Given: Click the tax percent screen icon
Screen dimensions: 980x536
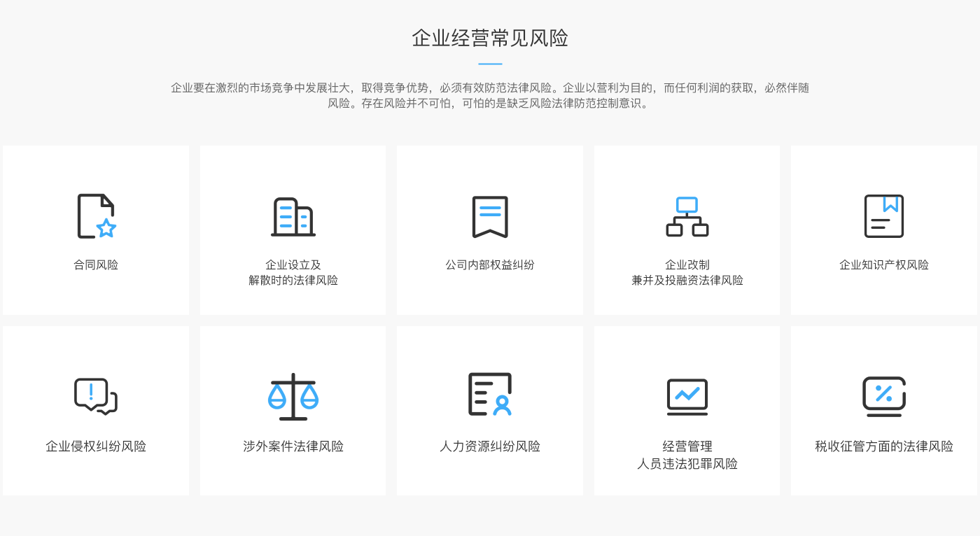Looking at the screenshot, I should tap(883, 397).
